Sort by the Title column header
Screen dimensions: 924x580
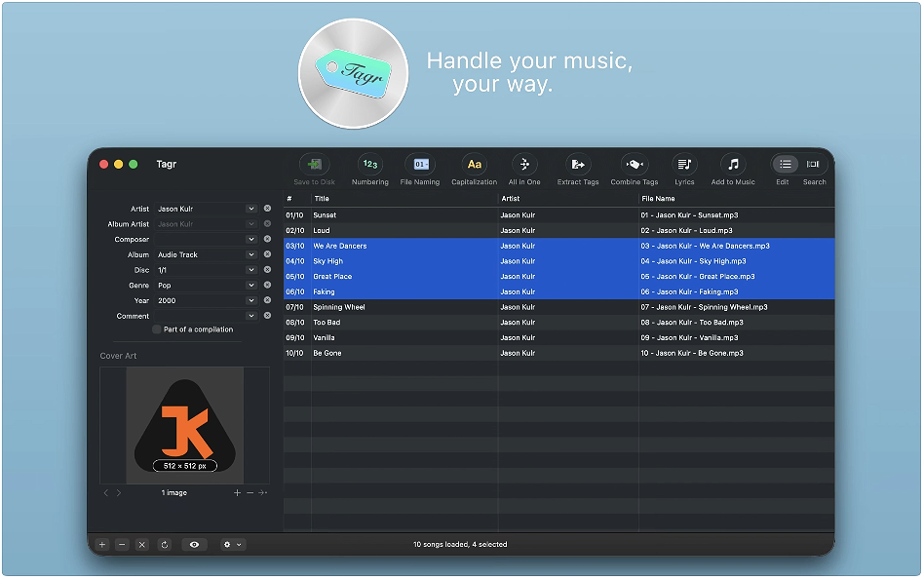404,199
